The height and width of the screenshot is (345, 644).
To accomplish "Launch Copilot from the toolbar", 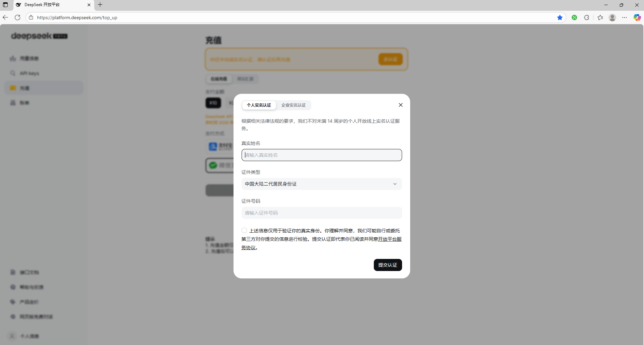I will point(637,17).
